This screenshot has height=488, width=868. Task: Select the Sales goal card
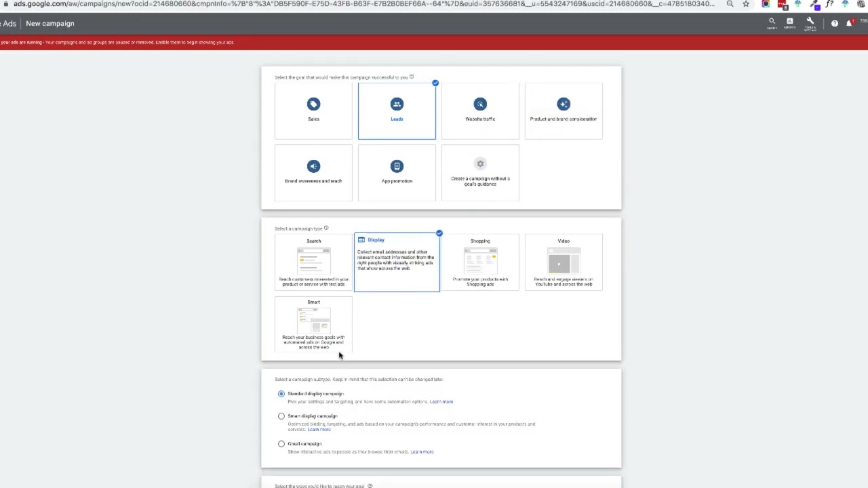click(313, 111)
